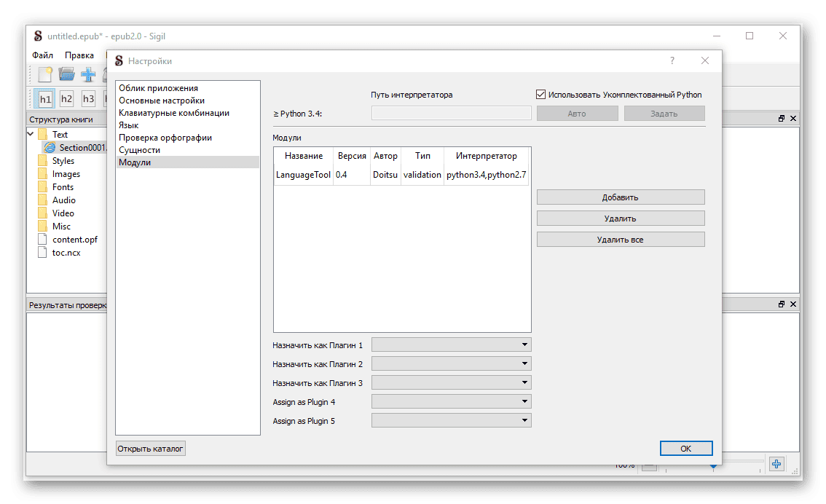Select the content.opf file
The image size is (826, 504).
[75, 240]
